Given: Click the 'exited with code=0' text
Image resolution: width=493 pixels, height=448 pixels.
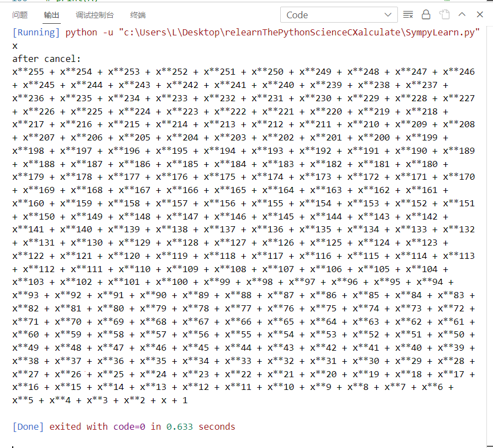Looking at the screenshot, I should [x=97, y=426].
